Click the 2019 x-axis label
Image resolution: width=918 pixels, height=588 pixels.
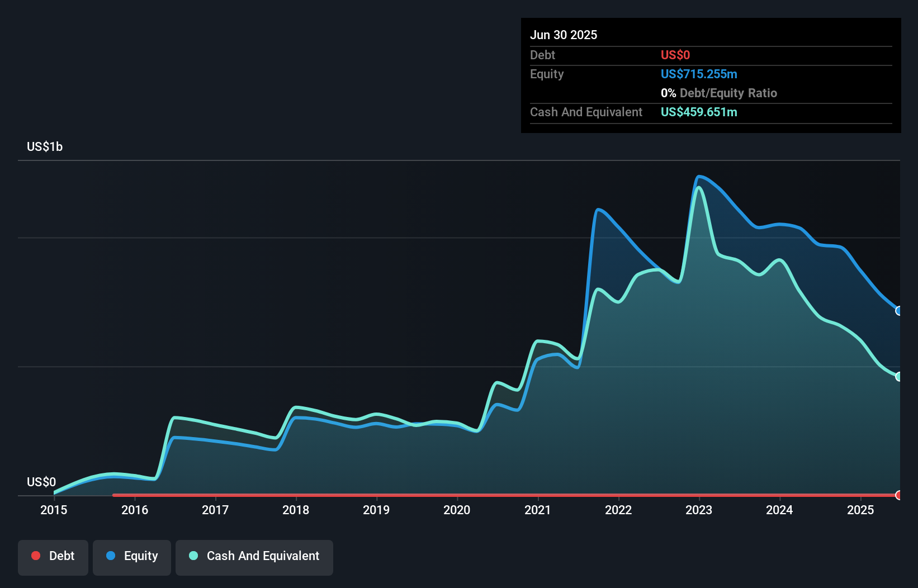point(376,510)
